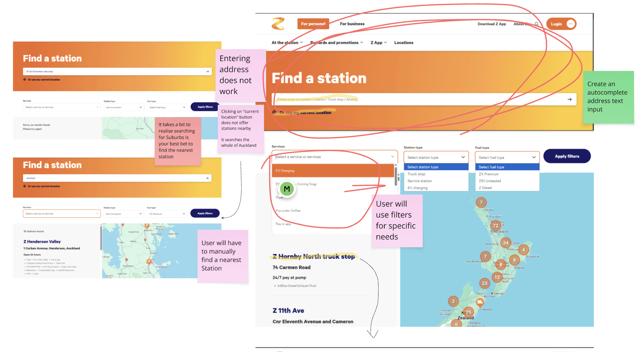Open Select fuel type dropdown in address-entry mockup
This screenshot has height=352, width=644.
pyautogui.click(x=167, y=107)
